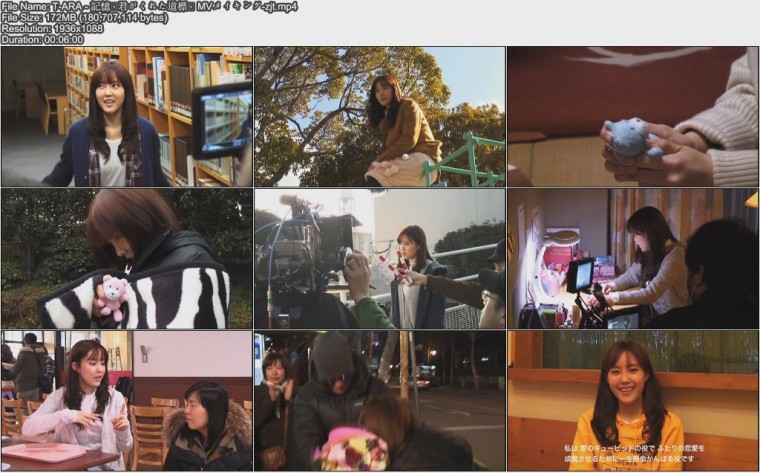Click the File Size 172MB text
The image size is (760, 473).
[x=85, y=18]
